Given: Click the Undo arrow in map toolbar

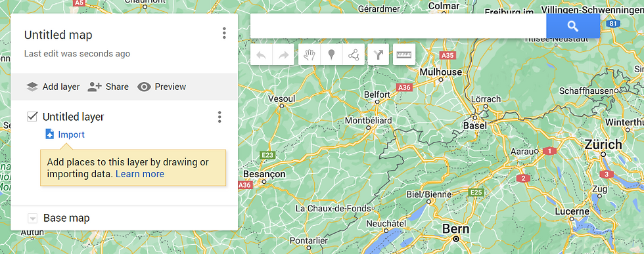Looking at the screenshot, I should 262,54.
